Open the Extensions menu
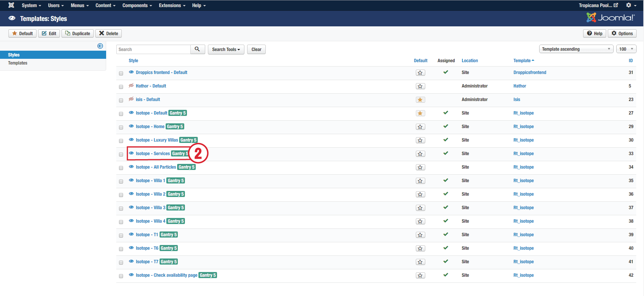 pyautogui.click(x=172, y=5)
